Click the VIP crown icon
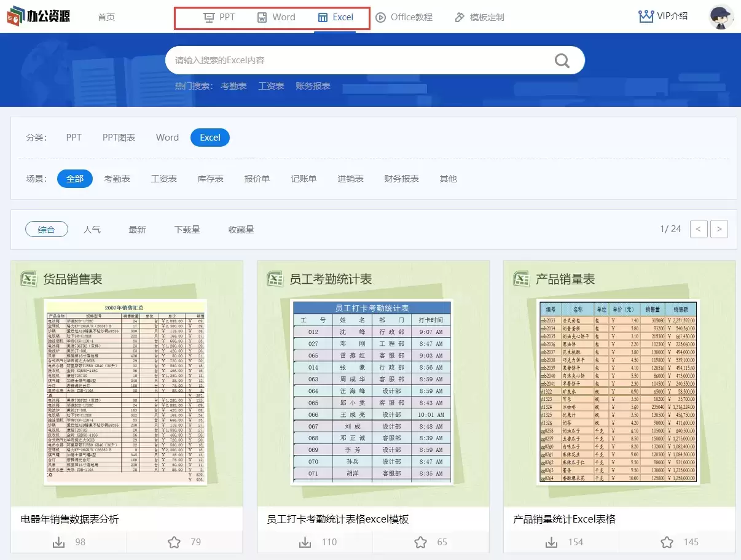741x560 pixels. pos(646,17)
